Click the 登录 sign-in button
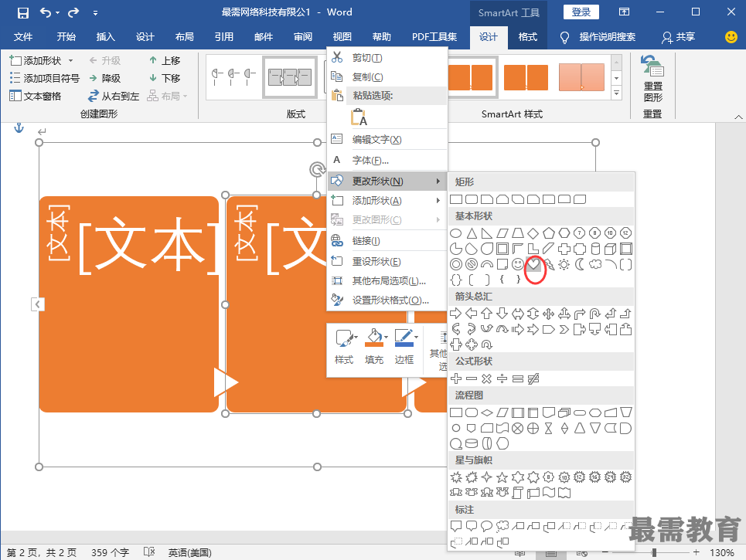 (x=581, y=12)
